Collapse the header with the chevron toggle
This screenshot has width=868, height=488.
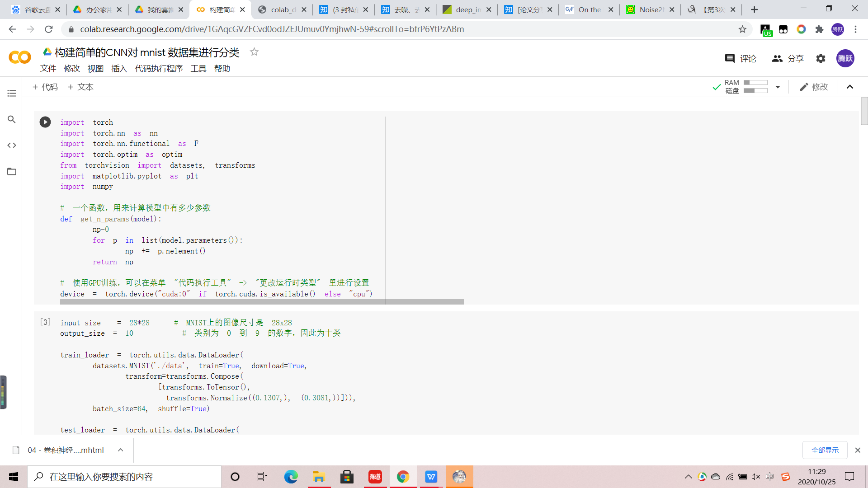click(x=850, y=87)
